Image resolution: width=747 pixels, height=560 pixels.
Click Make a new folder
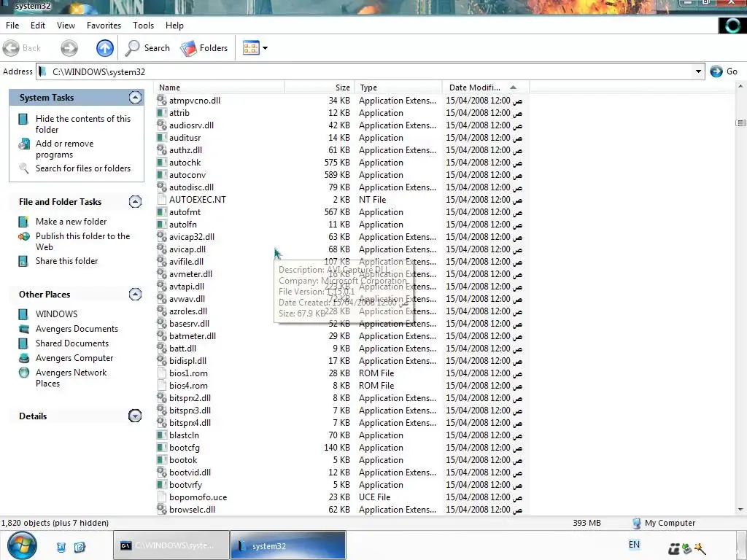point(71,222)
